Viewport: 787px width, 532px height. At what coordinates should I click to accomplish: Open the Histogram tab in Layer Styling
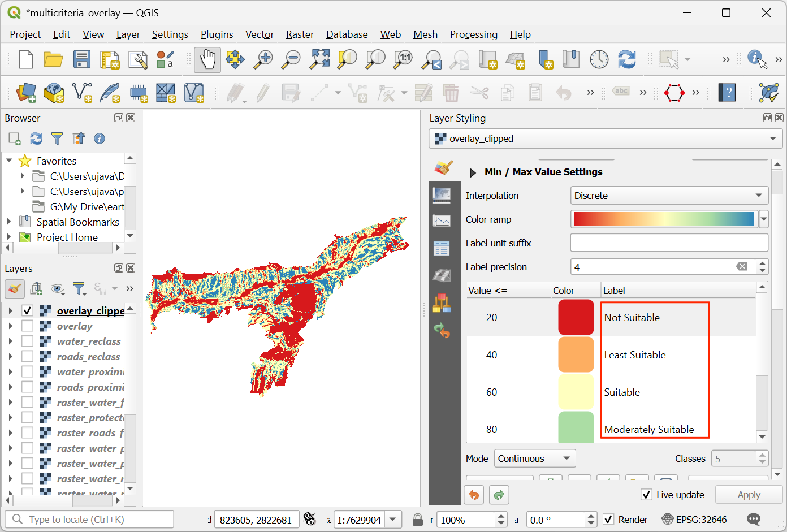(442, 220)
